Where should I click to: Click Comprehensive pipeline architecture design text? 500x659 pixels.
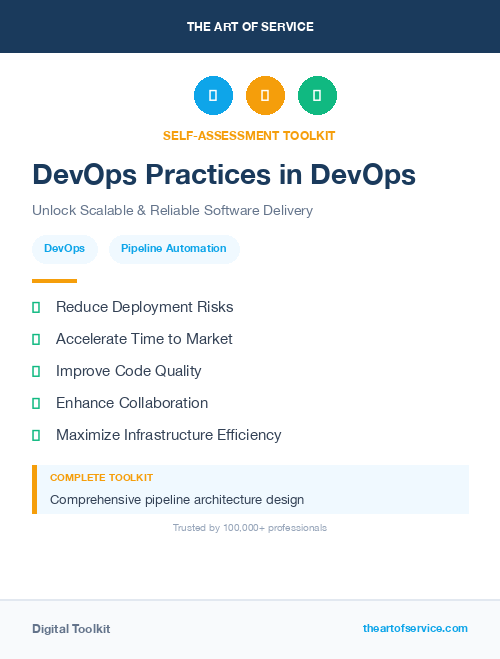point(177,500)
